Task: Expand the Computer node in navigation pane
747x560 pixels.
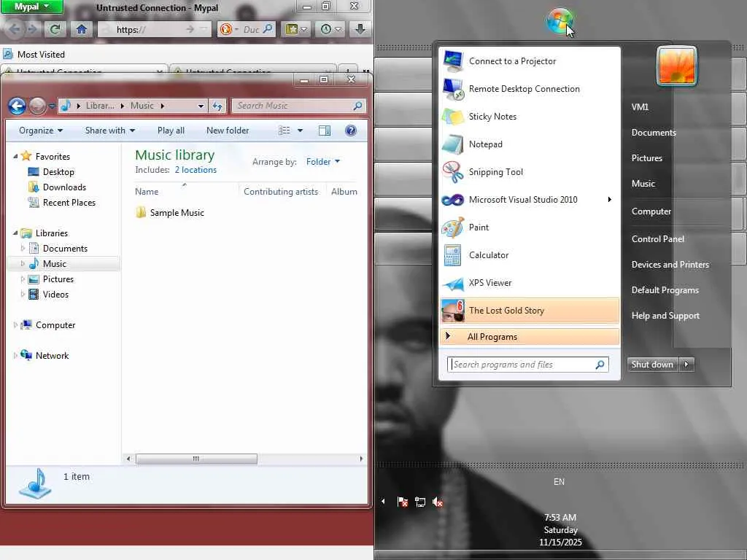Action: point(15,324)
